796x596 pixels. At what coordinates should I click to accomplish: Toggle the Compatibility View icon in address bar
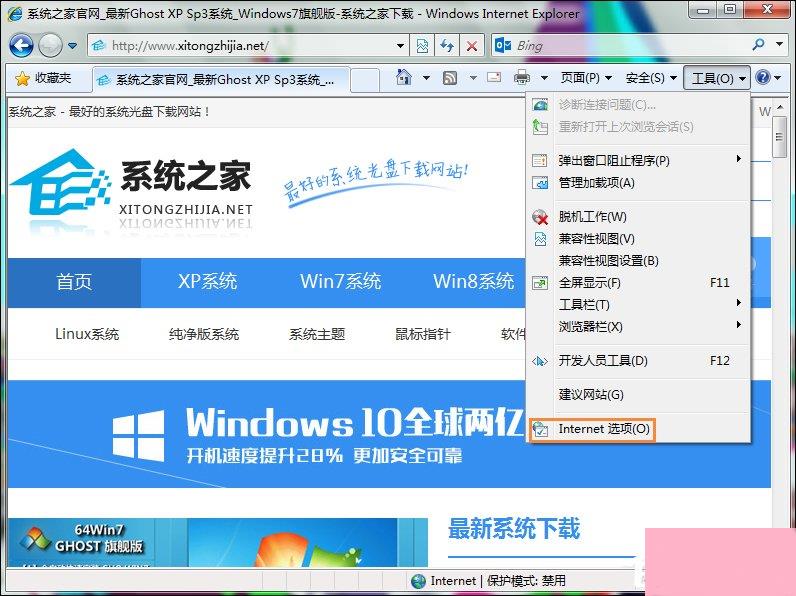(x=422, y=46)
